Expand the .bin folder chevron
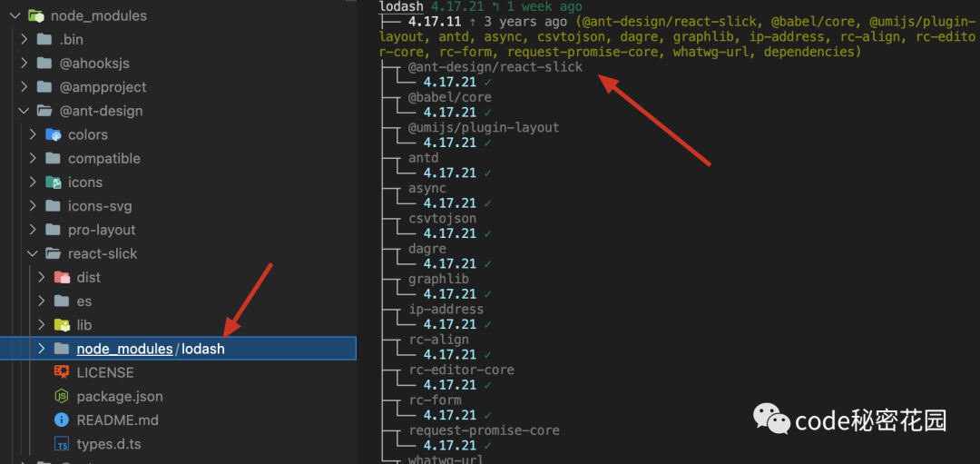Screen dimensions: 980x464 click(24, 39)
